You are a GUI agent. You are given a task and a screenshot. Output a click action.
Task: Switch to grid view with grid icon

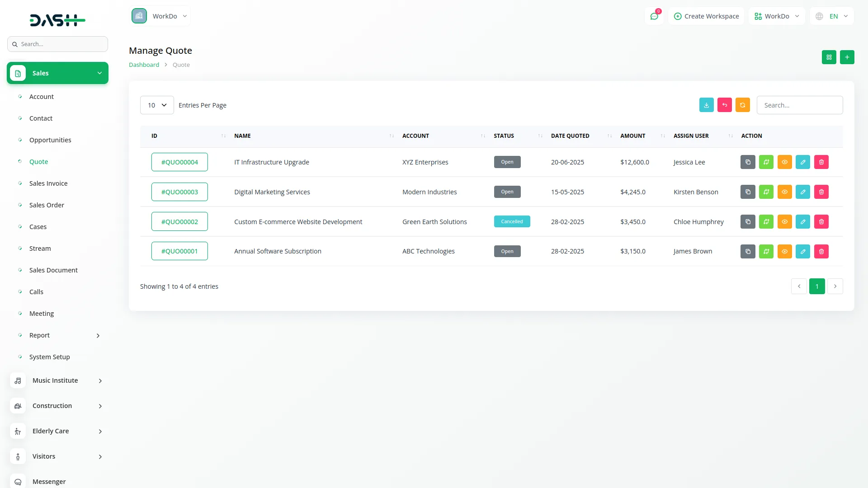[x=829, y=57]
